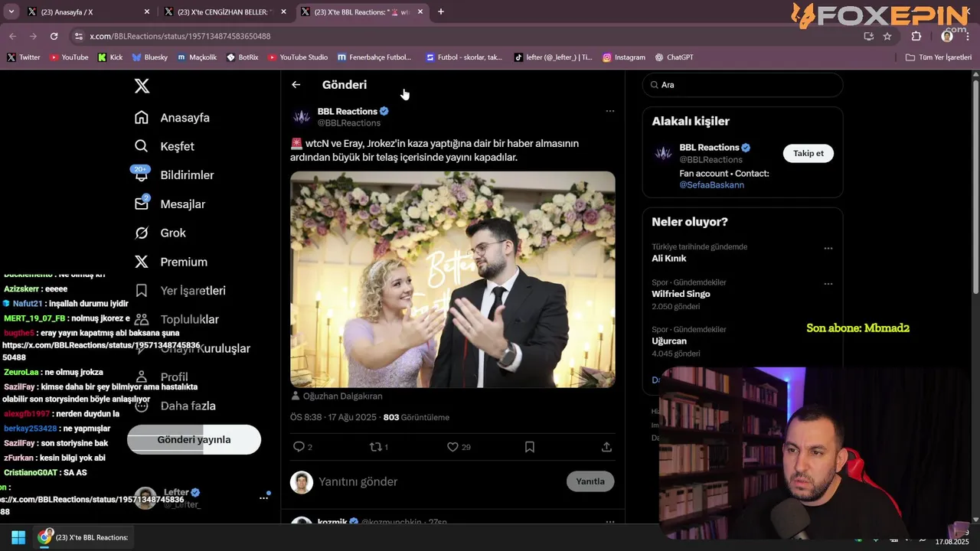Viewport: 980px width, 551px height.
Task: Open Maçkolik bookmark
Action: (197, 57)
